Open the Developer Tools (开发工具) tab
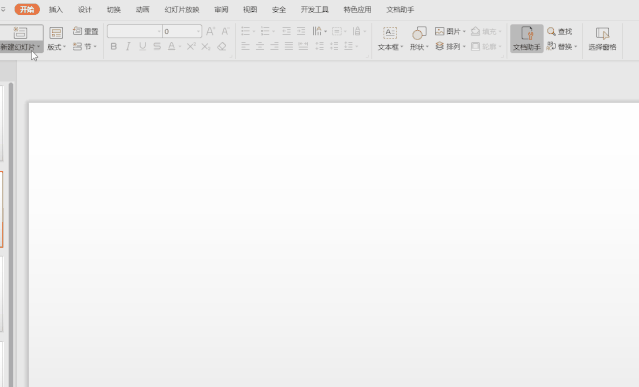This screenshot has height=387, width=639. (x=315, y=10)
